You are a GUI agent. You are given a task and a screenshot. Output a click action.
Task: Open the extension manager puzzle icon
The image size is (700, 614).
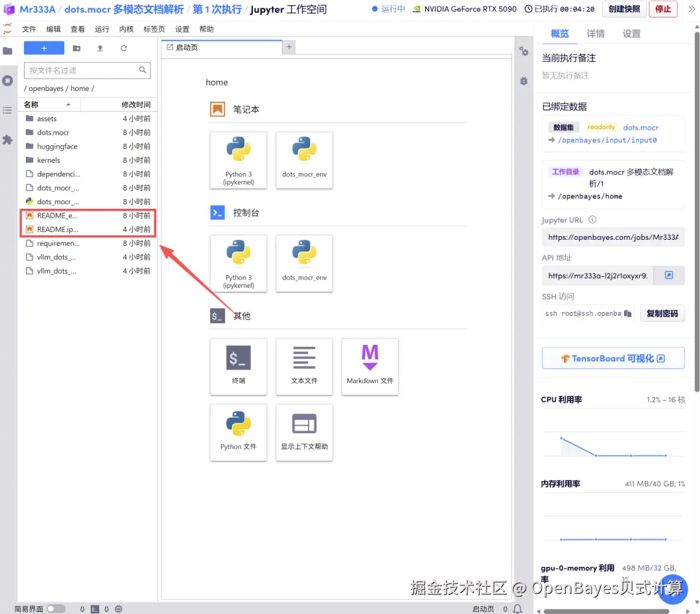(x=8, y=140)
